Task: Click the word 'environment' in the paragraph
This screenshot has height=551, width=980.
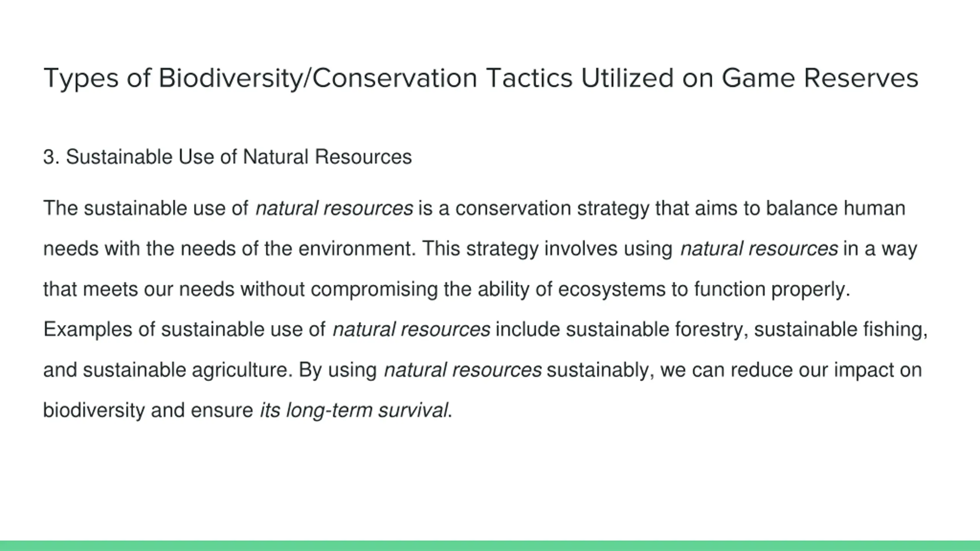Action: [354, 249]
